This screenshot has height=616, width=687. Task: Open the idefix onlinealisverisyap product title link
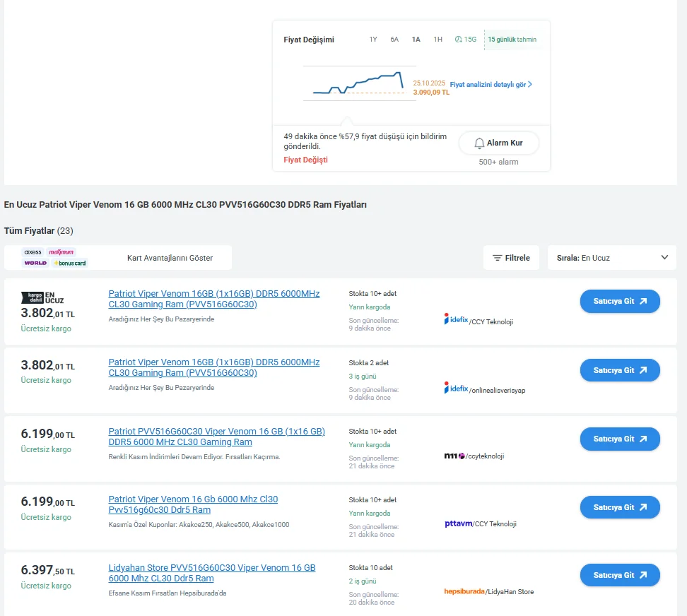coord(214,368)
